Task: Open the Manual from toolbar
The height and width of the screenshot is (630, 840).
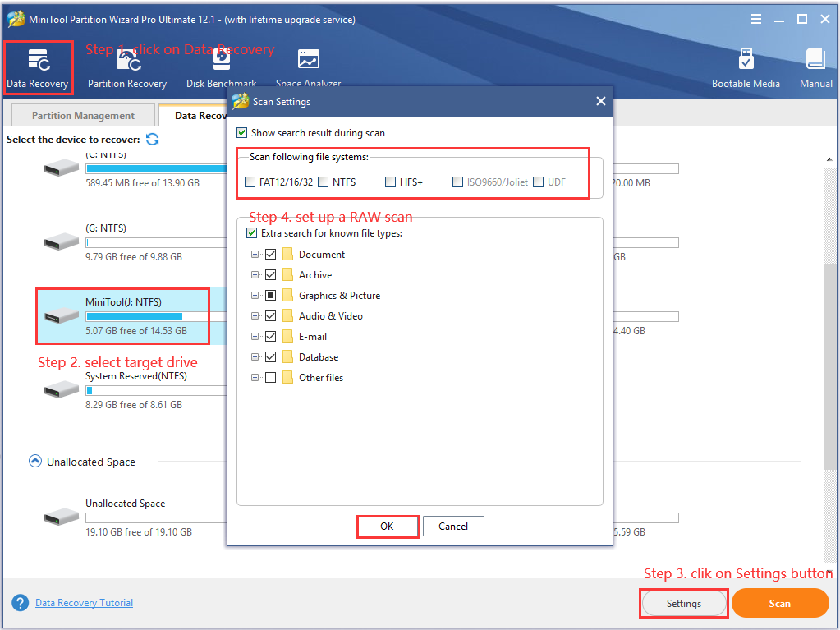Action: click(x=816, y=68)
